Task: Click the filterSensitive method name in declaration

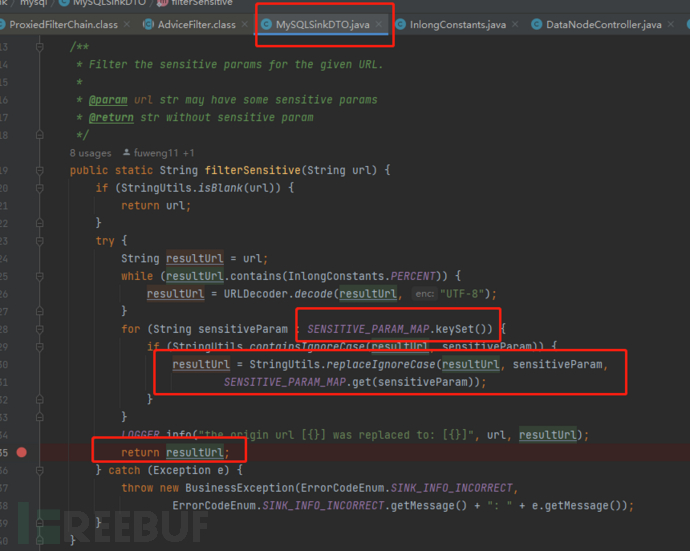Action: (253, 170)
